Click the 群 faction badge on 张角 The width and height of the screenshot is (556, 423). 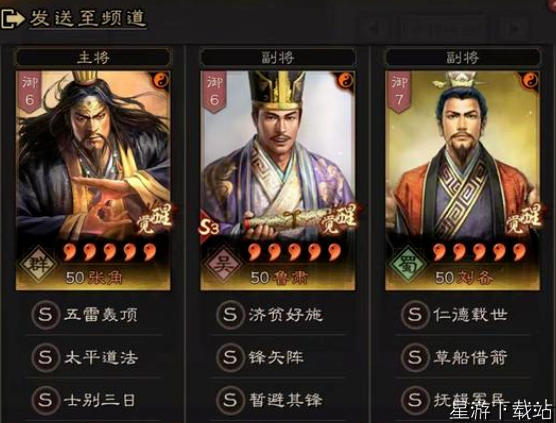click(38, 264)
